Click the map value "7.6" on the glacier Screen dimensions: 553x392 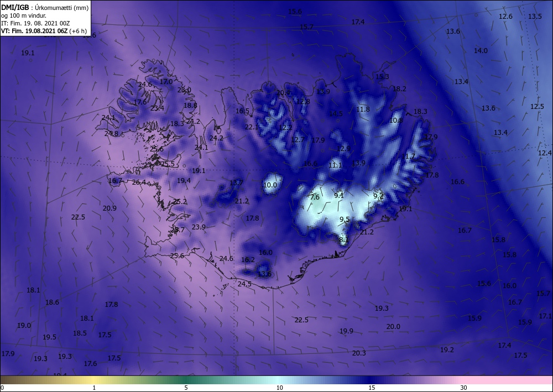pos(315,197)
